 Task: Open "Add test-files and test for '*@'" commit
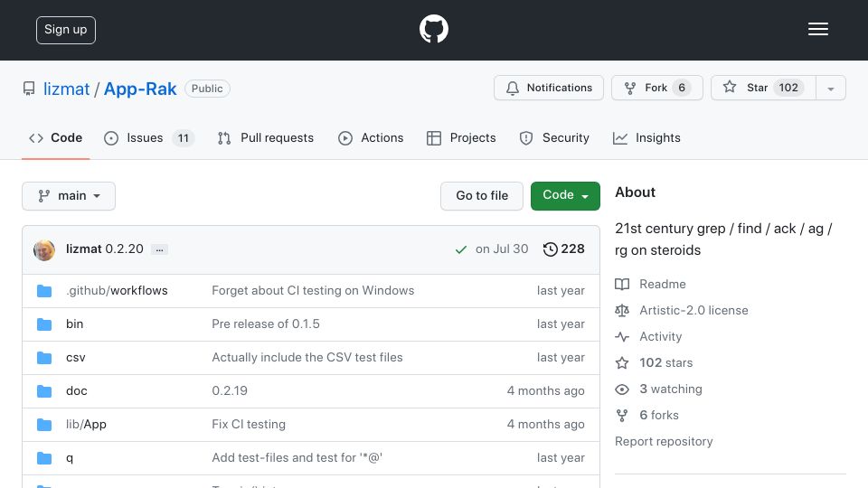coord(297,457)
